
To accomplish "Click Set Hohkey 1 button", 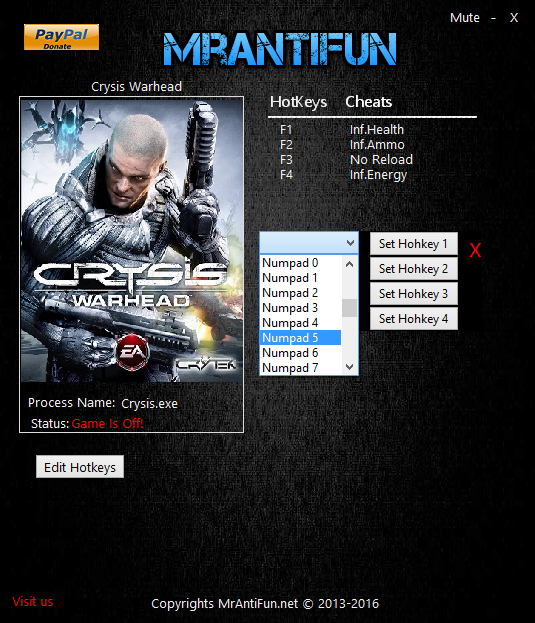I will 413,244.
